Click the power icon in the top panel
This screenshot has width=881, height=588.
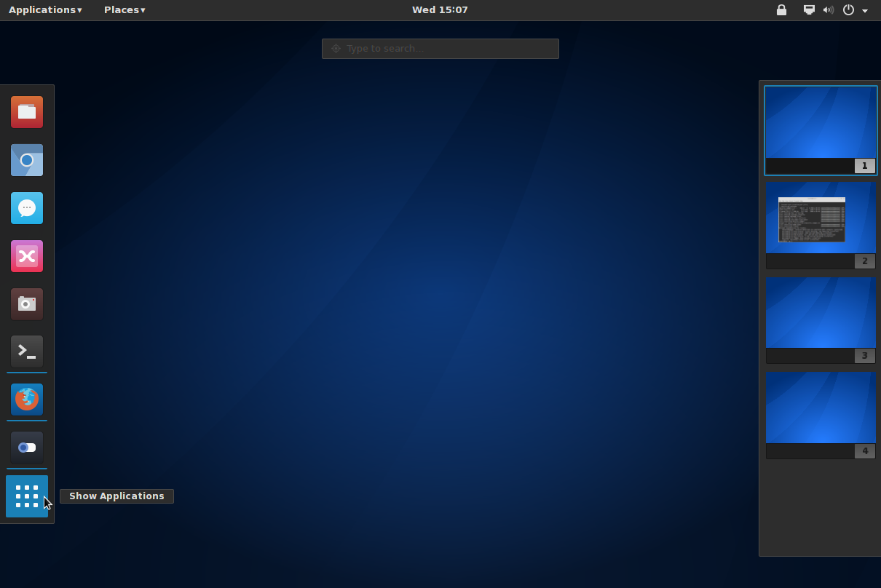[x=848, y=10]
